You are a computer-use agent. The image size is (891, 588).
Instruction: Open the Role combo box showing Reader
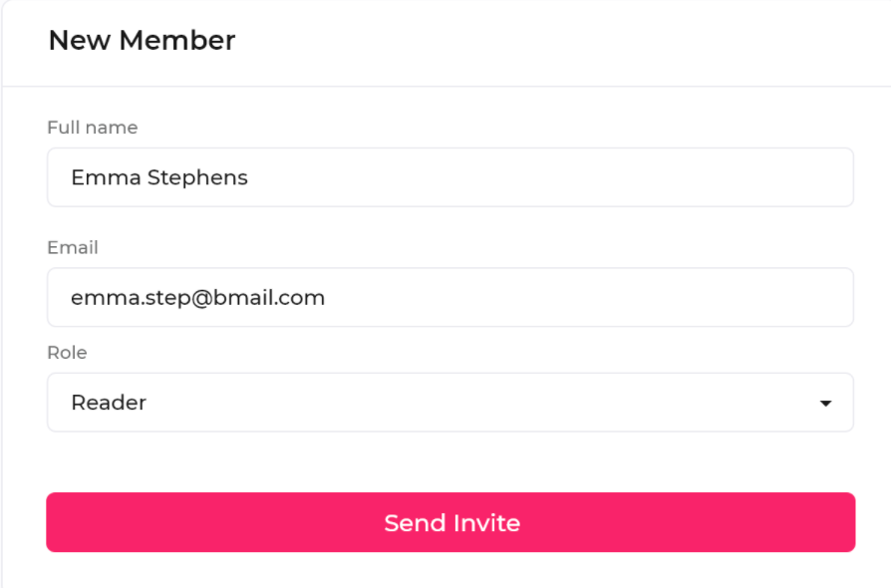coord(449,403)
